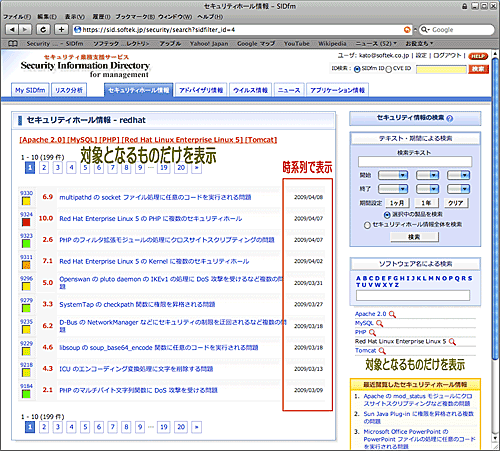Click the magnifier icon next to MySQL
The width and height of the screenshot is (500, 451).
point(380,323)
